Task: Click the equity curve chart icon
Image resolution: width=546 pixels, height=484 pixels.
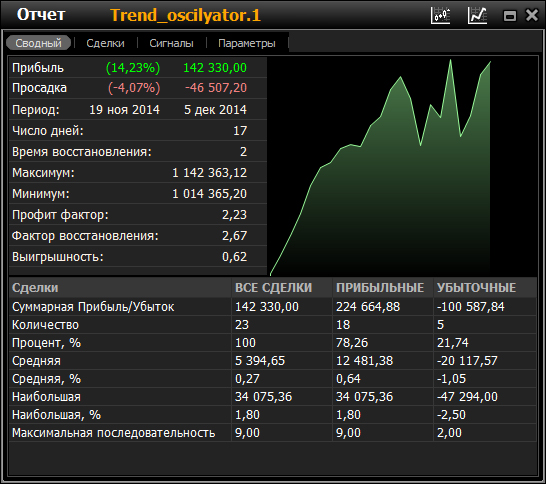Action: click(x=477, y=15)
